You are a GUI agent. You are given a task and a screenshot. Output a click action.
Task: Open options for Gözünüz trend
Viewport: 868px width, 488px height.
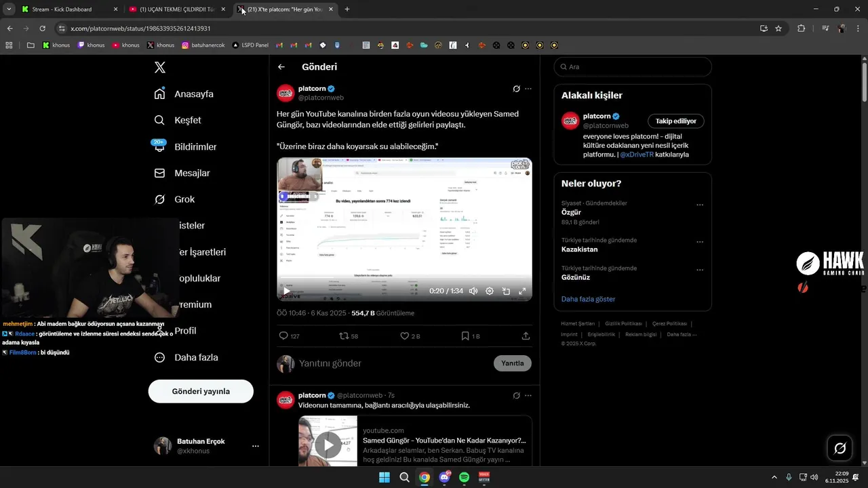pos(700,270)
